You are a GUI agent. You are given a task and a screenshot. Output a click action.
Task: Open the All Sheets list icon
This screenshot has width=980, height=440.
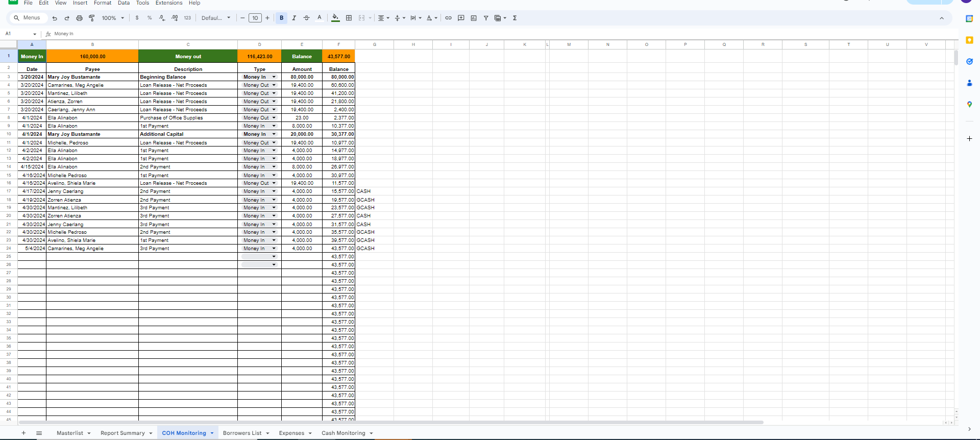[39, 433]
